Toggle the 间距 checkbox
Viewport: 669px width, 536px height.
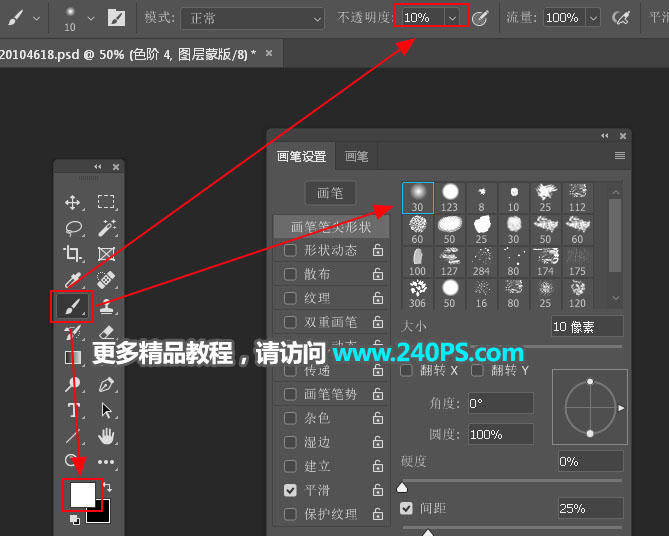click(x=406, y=508)
